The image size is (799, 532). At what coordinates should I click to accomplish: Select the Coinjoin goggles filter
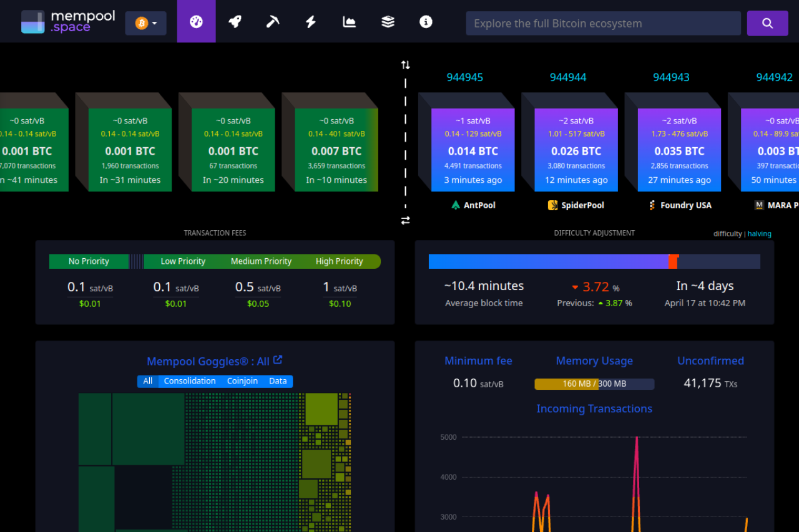point(242,381)
